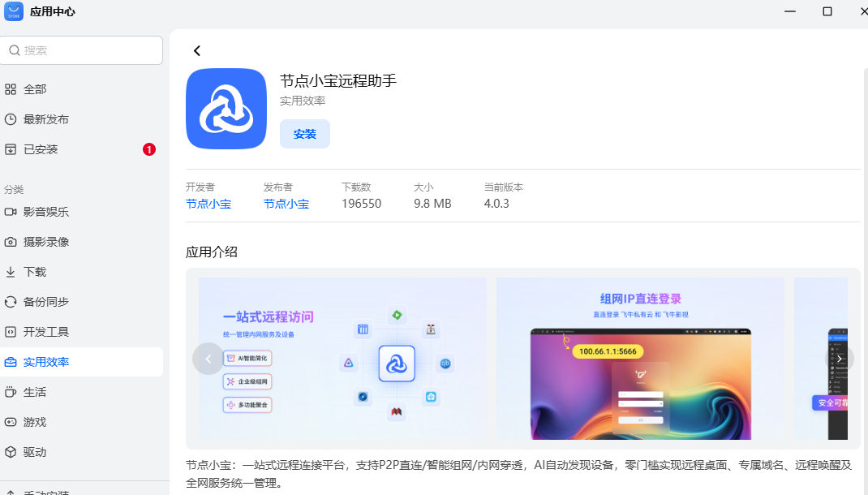
Task: Open the 全部 category label
Action: pyautogui.click(x=35, y=89)
